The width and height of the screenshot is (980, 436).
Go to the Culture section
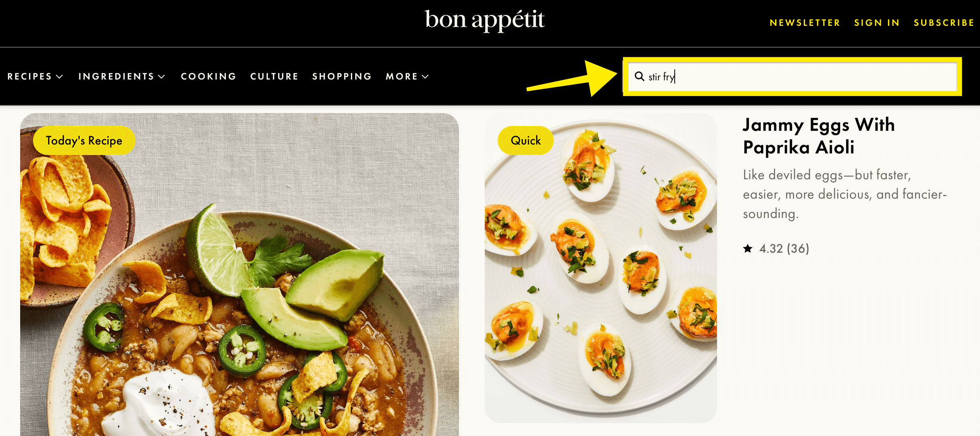[274, 76]
